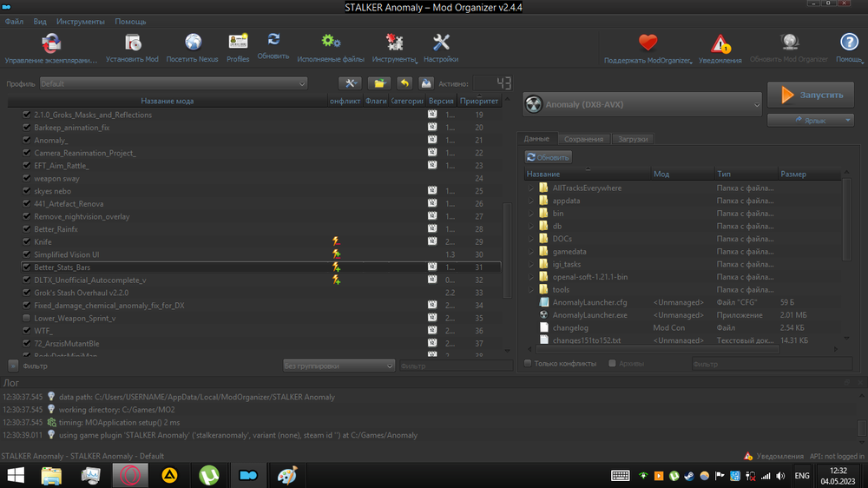Click the Install Mod toolbar icon
The image size is (868, 488).
pos(132,43)
